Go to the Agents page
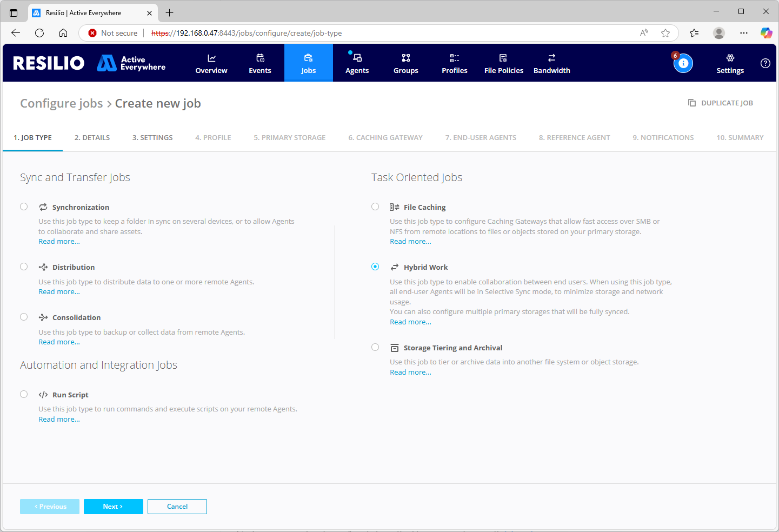Screen dimensions: 779x532 [x=357, y=63]
